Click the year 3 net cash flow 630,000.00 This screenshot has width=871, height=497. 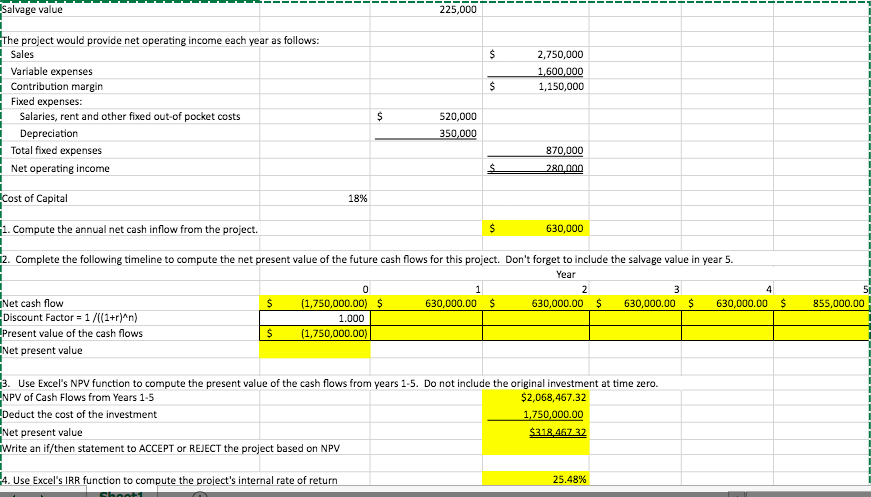pyautogui.click(x=635, y=303)
